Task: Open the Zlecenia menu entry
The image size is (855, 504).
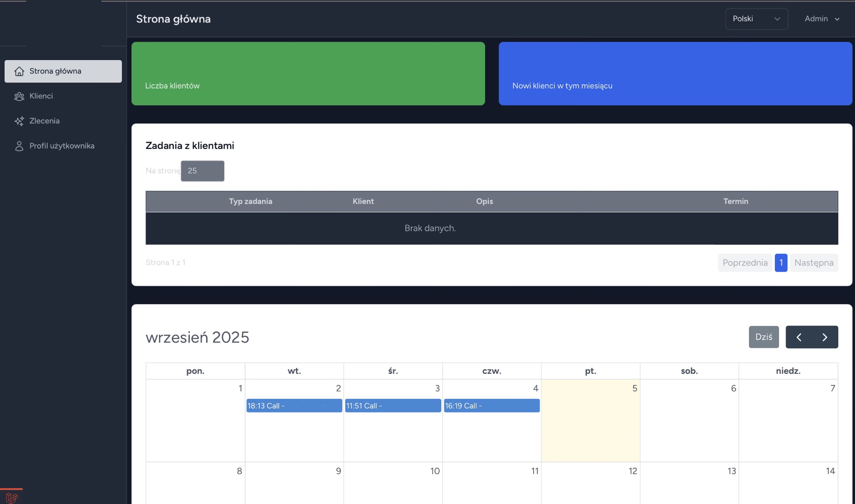Action: 45,121
